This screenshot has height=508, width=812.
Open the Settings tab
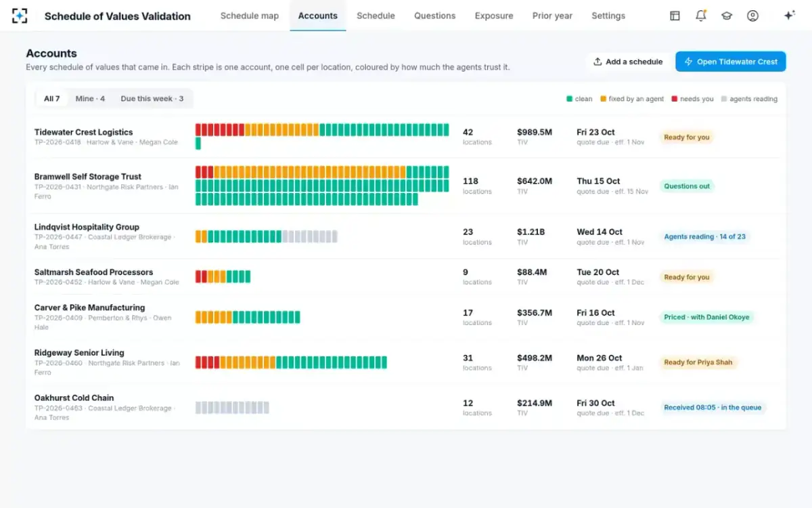click(x=608, y=16)
